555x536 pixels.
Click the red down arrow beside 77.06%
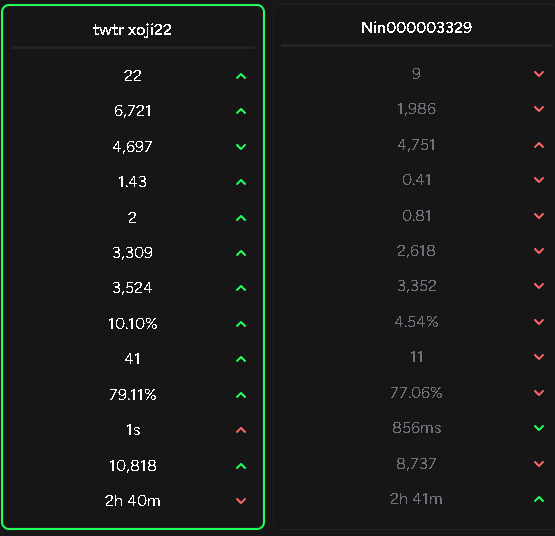click(x=539, y=393)
